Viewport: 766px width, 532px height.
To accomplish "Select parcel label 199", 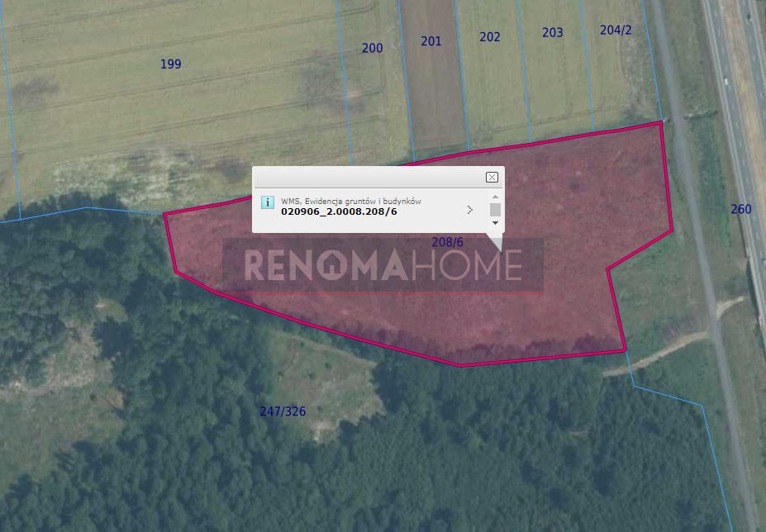I will [171, 64].
